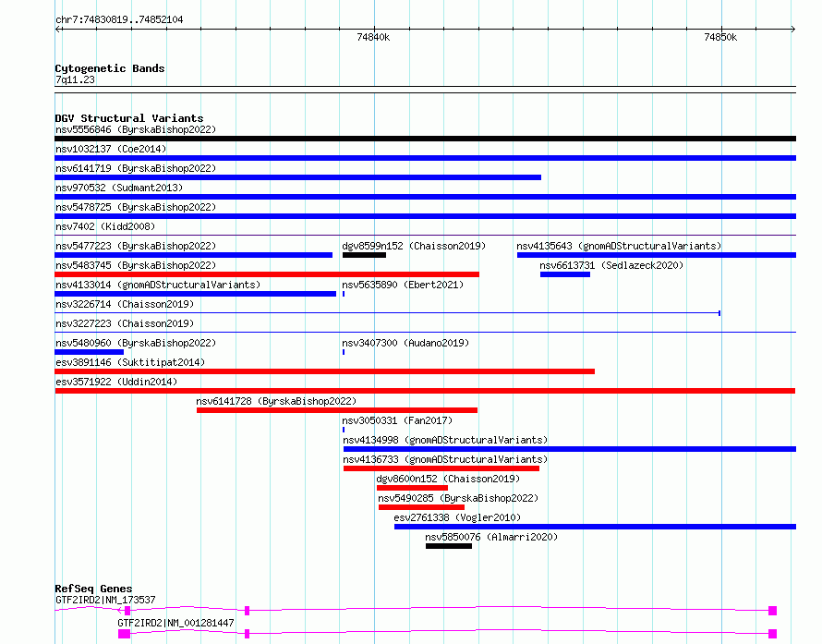Click the nsv4133014 (gnomADStructuralVariants) label

click(x=158, y=285)
